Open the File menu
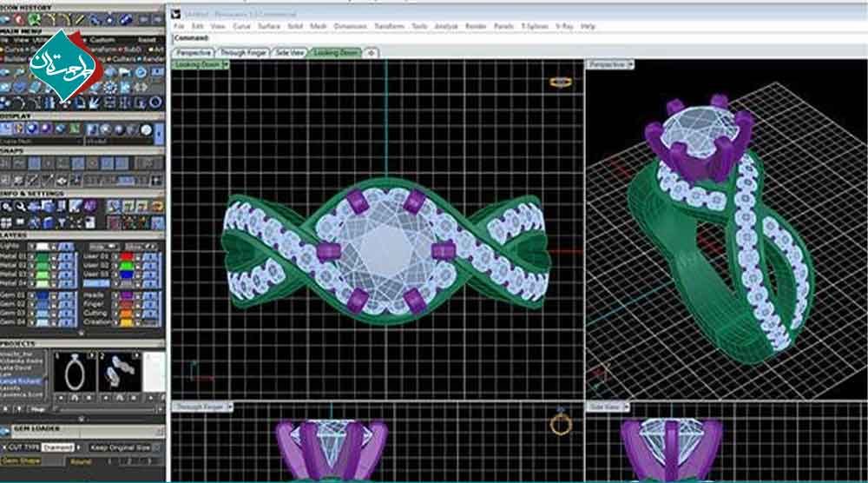 [x=179, y=26]
